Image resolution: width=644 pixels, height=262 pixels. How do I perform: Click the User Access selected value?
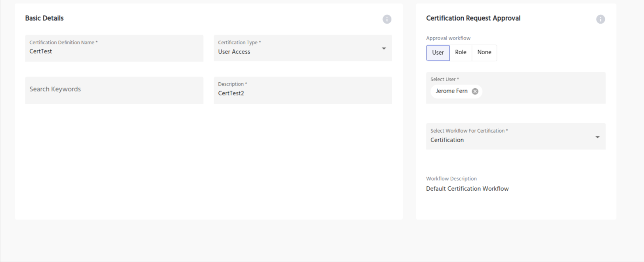point(234,52)
